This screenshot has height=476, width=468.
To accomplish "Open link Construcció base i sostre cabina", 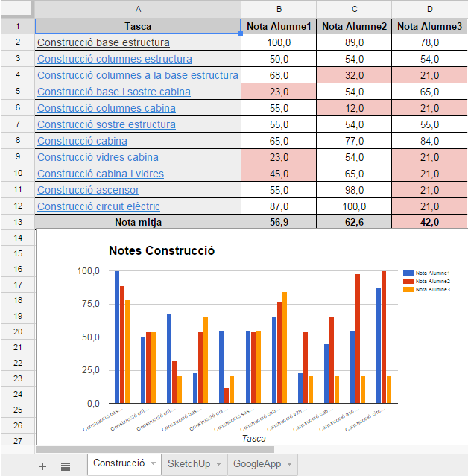I will [x=114, y=92].
